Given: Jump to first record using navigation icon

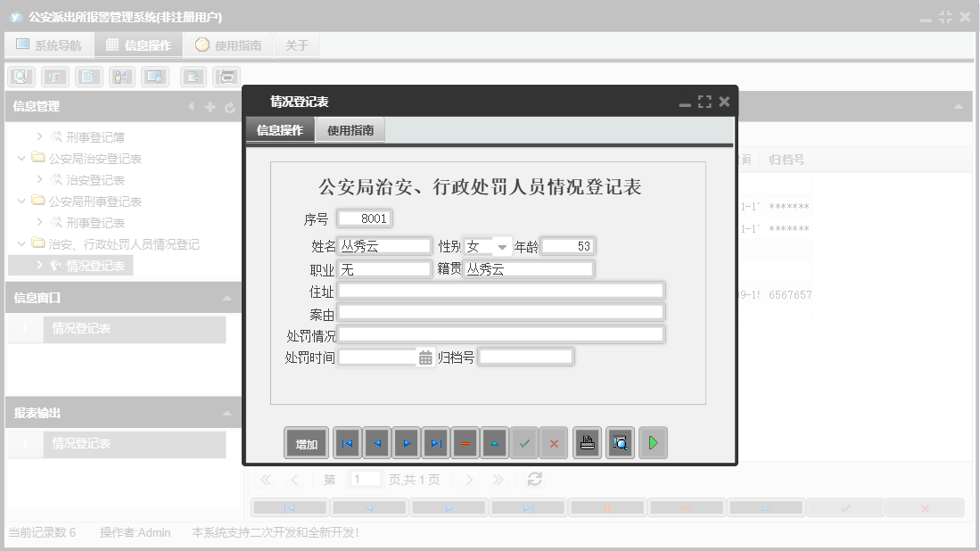Looking at the screenshot, I should click(348, 442).
